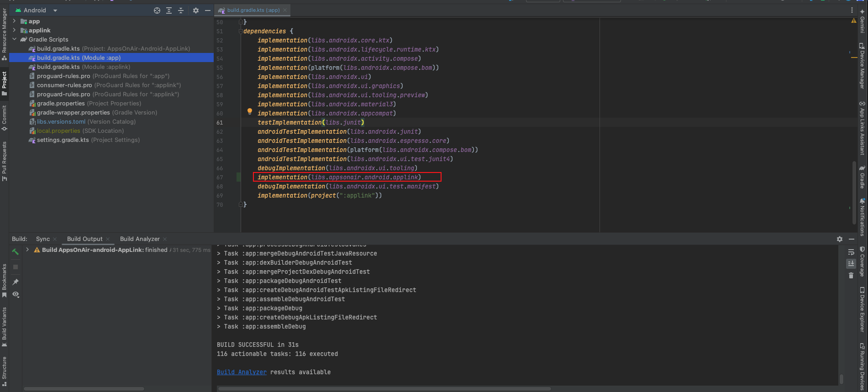
Task: Open Bookmarks tool window
Action: [x=4, y=280]
